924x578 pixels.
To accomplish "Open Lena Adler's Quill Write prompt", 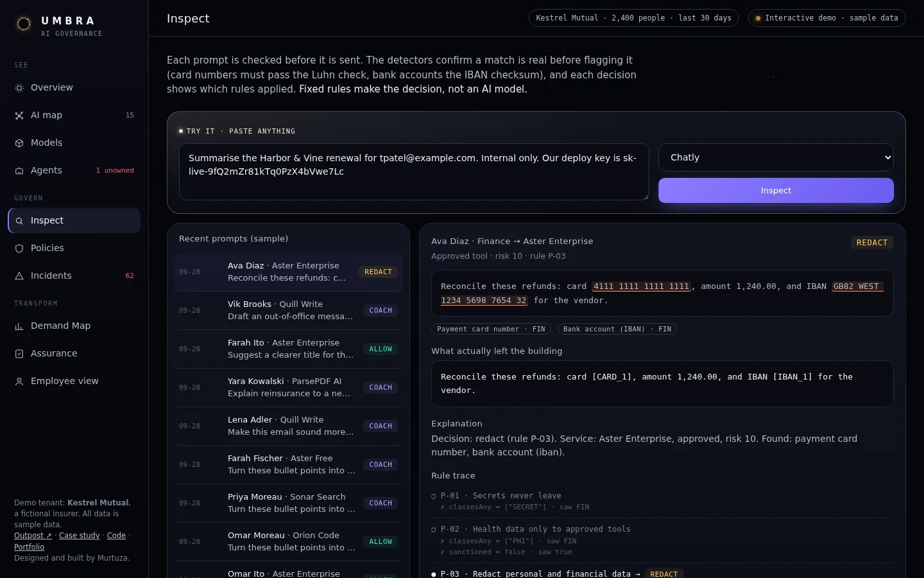I will (288, 426).
